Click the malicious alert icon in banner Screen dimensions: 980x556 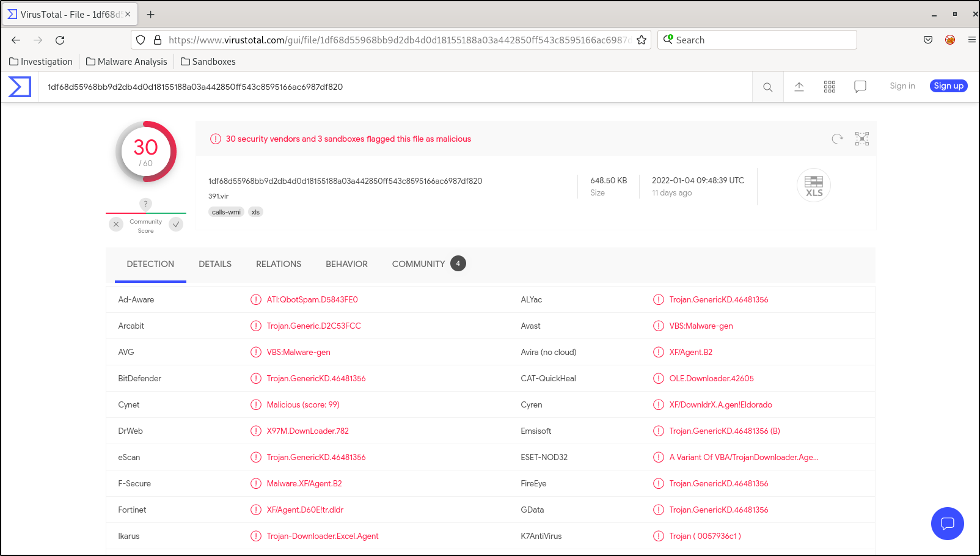click(216, 139)
